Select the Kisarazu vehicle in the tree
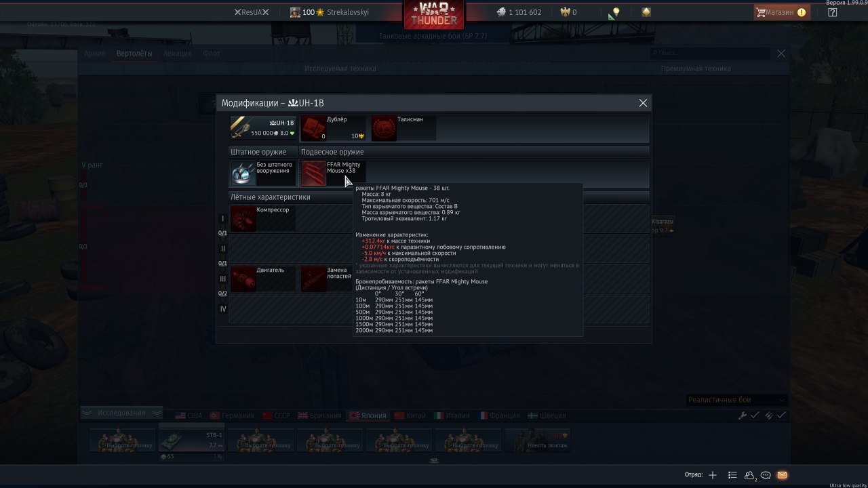This screenshot has height=488, width=868. pos(663,226)
